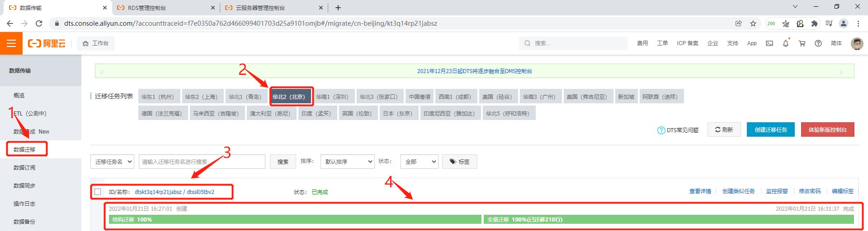Open the orange hamburger navigation menu
The height and width of the screenshot is (231, 868).
[11, 43]
